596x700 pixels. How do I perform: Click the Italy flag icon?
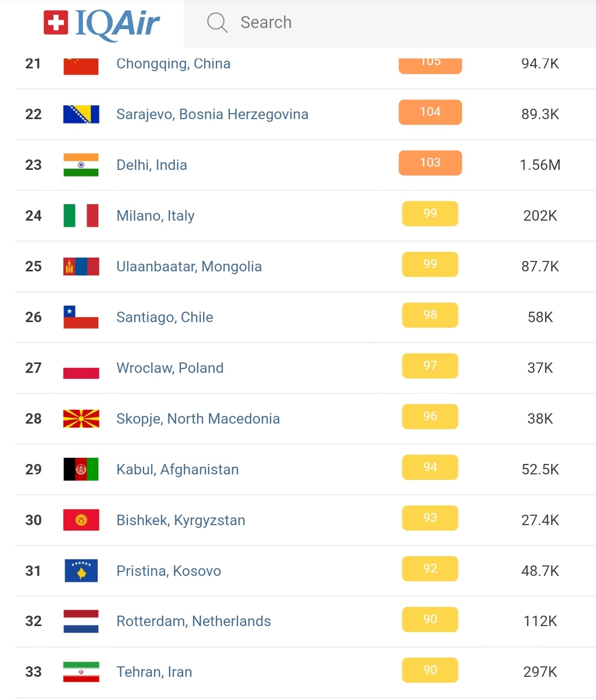coord(81,216)
